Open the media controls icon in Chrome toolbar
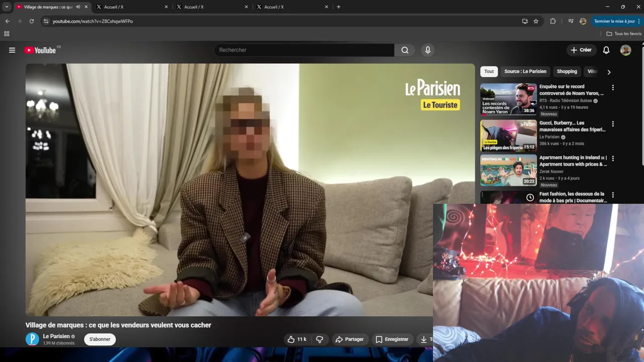This screenshot has height=362, width=644. (x=571, y=21)
